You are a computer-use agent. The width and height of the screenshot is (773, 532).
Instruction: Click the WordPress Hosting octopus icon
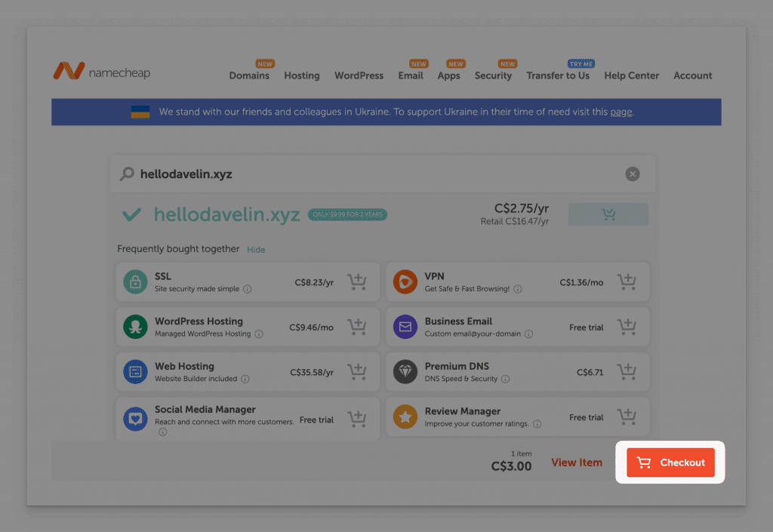coord(136,327)
